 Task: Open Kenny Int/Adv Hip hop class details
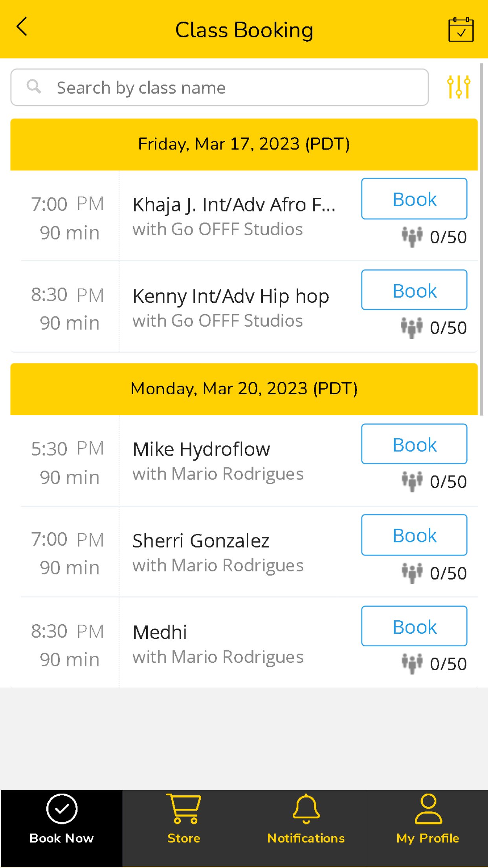(x=231, y=296)
